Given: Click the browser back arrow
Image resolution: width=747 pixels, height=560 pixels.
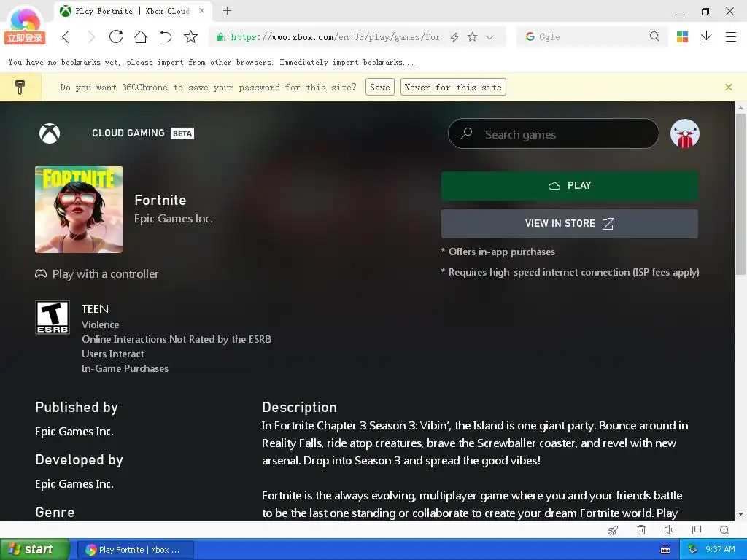Looking at the screenshot, I should [66, 36].
